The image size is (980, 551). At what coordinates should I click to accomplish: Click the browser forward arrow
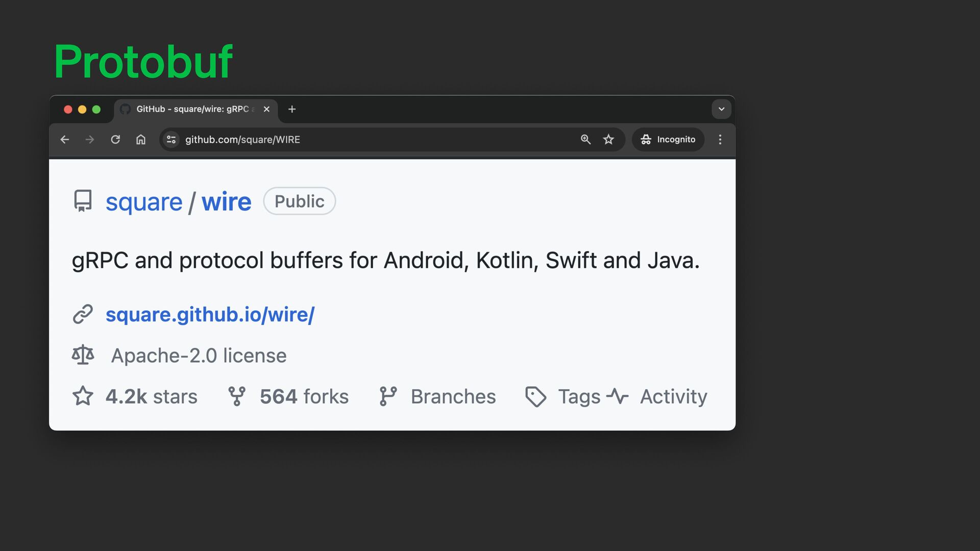pyautogui.click(x=90, y=139)
